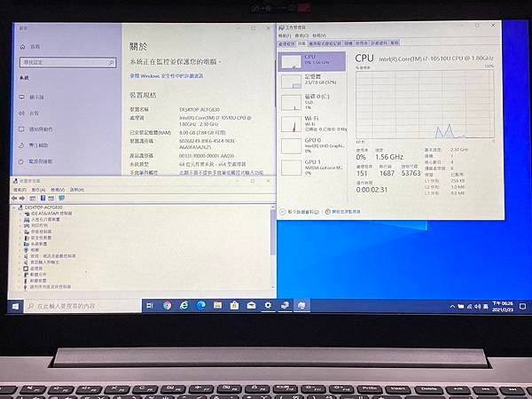The height and width of the screenshot is (399, 532).
Task: Click scan hardware changes monitor icon
Action: [x=61, y=198]
